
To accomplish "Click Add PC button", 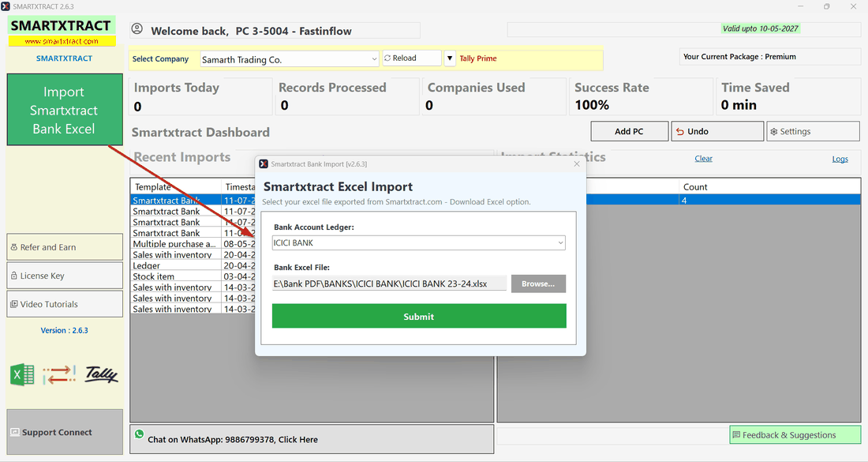I will click(x=630, y=131).
